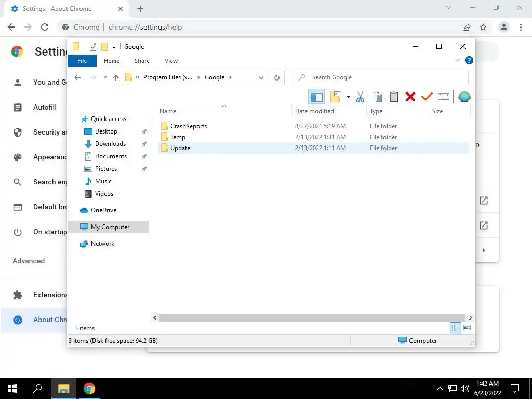Click the Paste clipboard toolbar icon
Viewport: 532px width, 399px height.
pyautogui.click(x=394, y=97)
